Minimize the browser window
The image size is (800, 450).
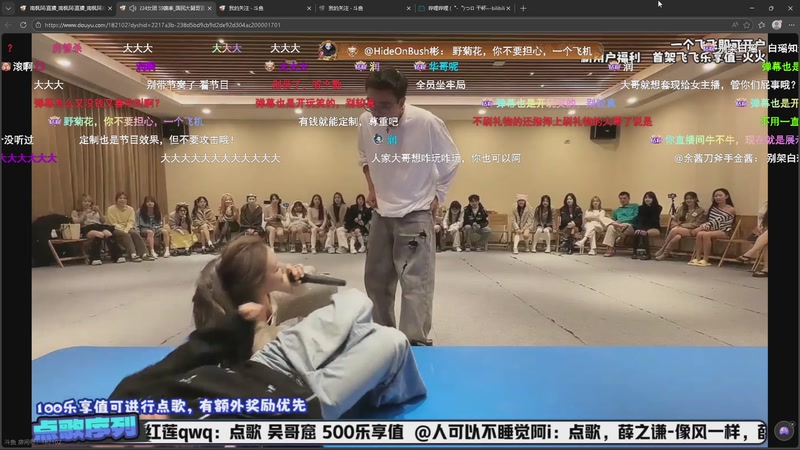tap(752, 8)
